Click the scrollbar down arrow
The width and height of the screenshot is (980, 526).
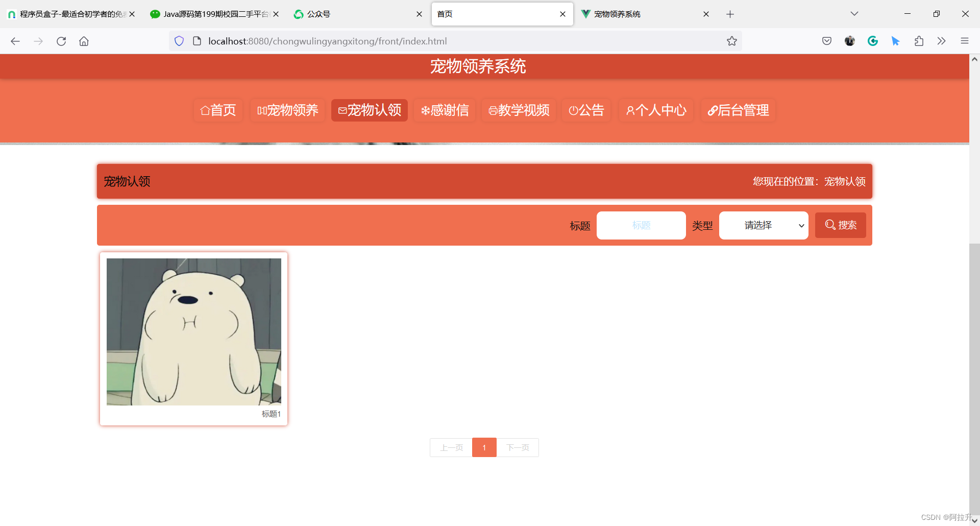[x=974, y=520]
